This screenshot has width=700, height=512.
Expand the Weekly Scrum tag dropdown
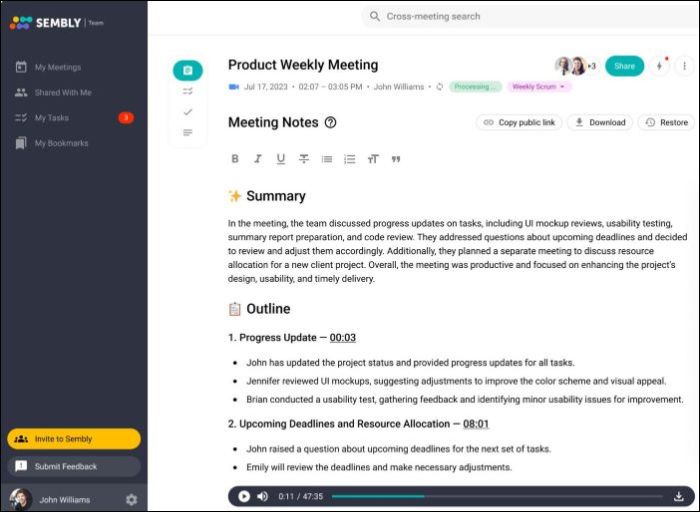tap(562, 87)
